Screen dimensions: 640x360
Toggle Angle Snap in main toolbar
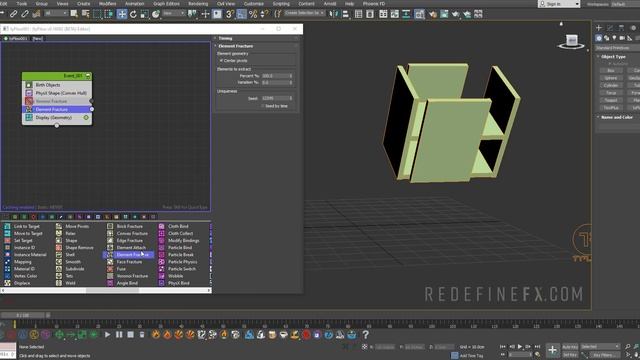point(242,14)
